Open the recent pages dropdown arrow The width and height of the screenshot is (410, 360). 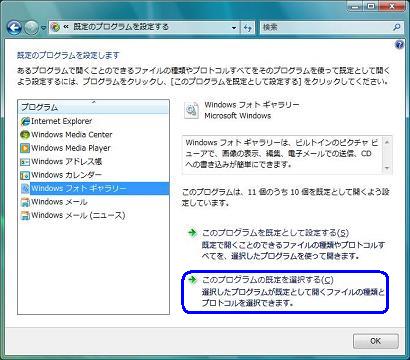click(43, 28)
